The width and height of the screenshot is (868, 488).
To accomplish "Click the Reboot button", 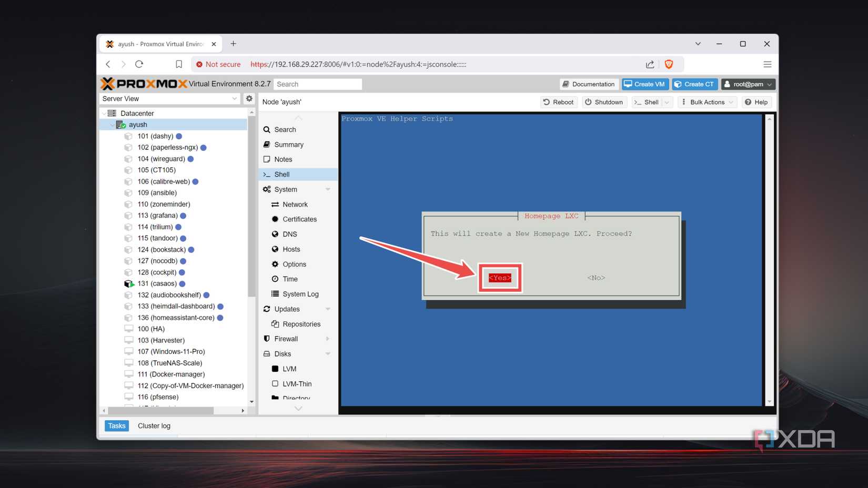I will coord(558,102).
